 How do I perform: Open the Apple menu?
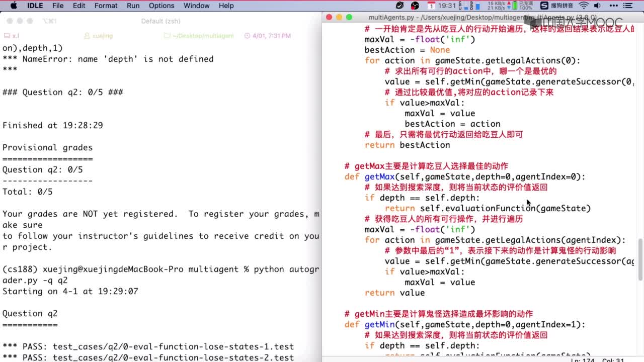14,6
